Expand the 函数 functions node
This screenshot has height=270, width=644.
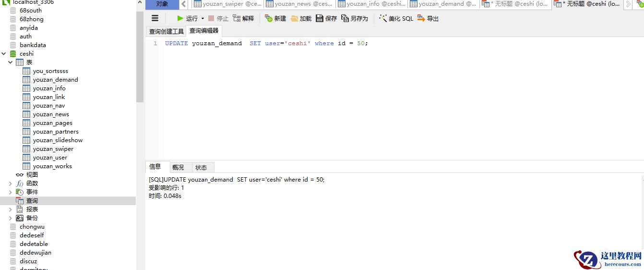11,184
